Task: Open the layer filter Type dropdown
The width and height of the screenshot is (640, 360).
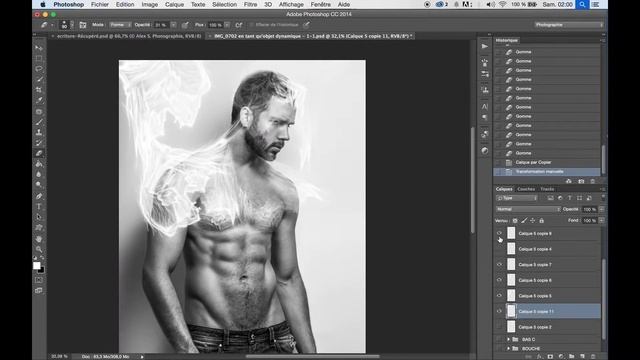Action: pos(517,198)
